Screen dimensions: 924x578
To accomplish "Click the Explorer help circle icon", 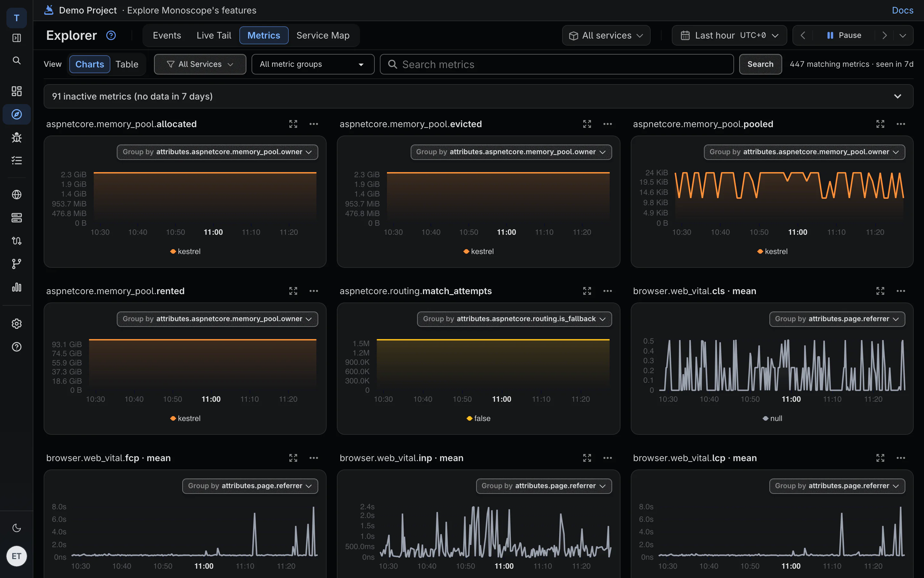I will 111,35.
